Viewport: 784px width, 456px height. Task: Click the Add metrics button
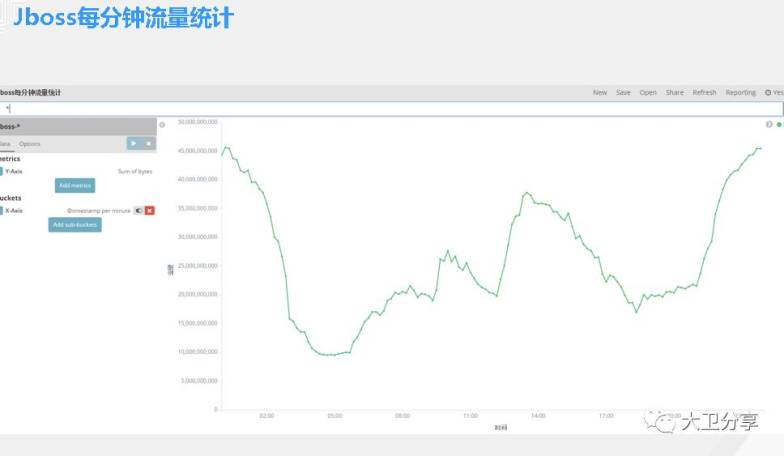point(75,186)
